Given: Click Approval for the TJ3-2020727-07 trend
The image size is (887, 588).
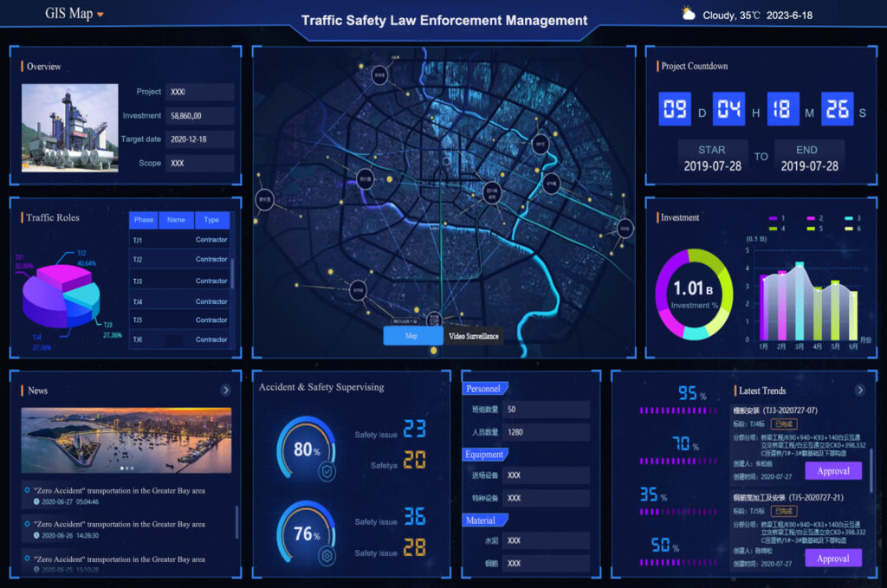Looking at the screenshot, I should coord(833,470).
